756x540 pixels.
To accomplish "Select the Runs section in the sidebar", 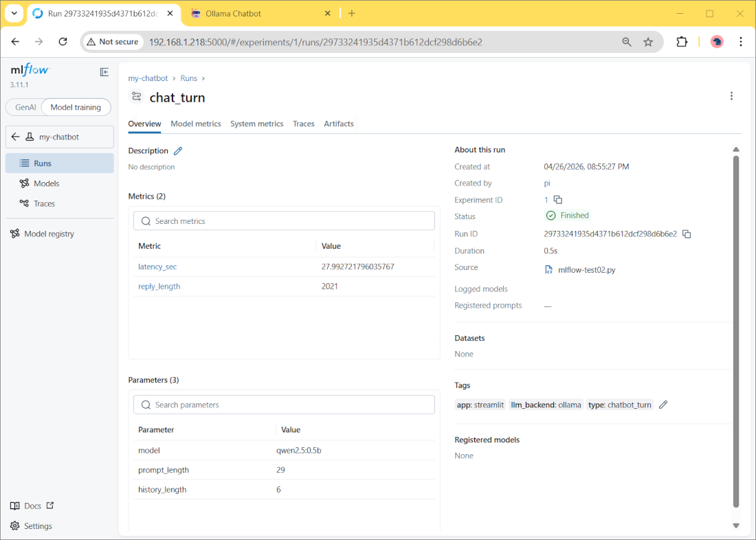I will coord(43,163).
